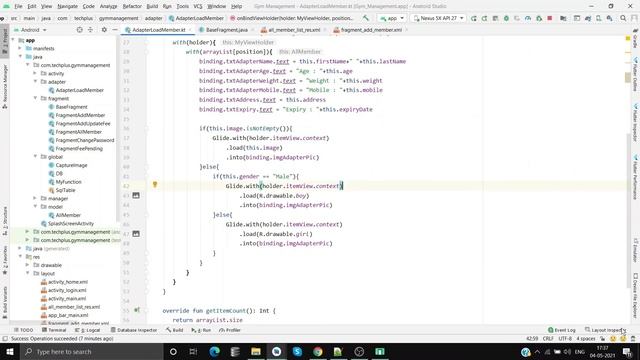
Task: Open Layout Inspector tool window
Action: tap(605, 330)
